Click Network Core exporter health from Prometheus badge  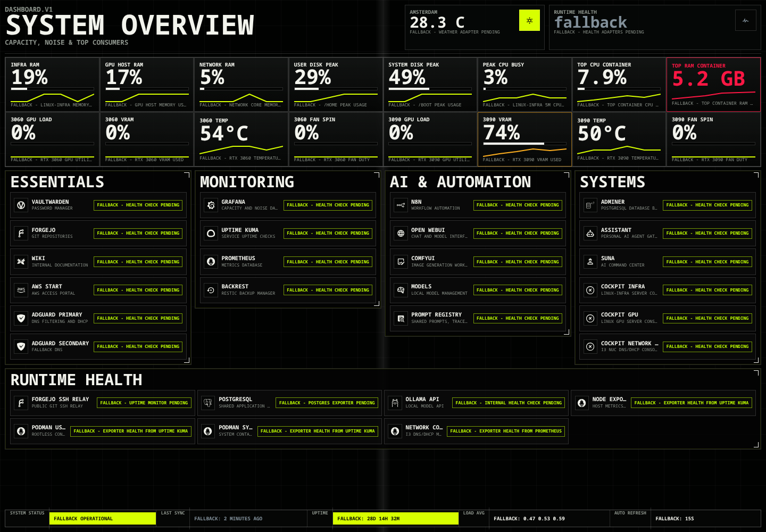pos(506,431)
